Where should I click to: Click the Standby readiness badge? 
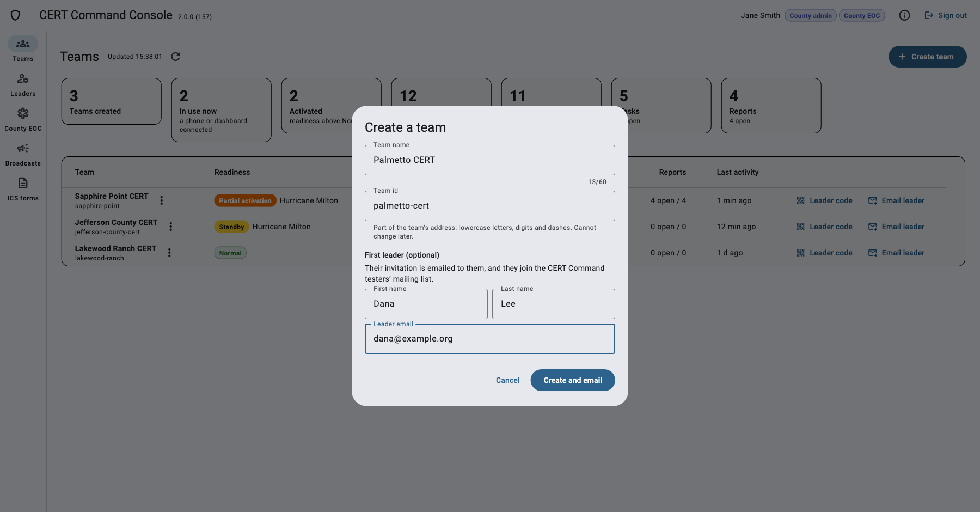point(231,227)
